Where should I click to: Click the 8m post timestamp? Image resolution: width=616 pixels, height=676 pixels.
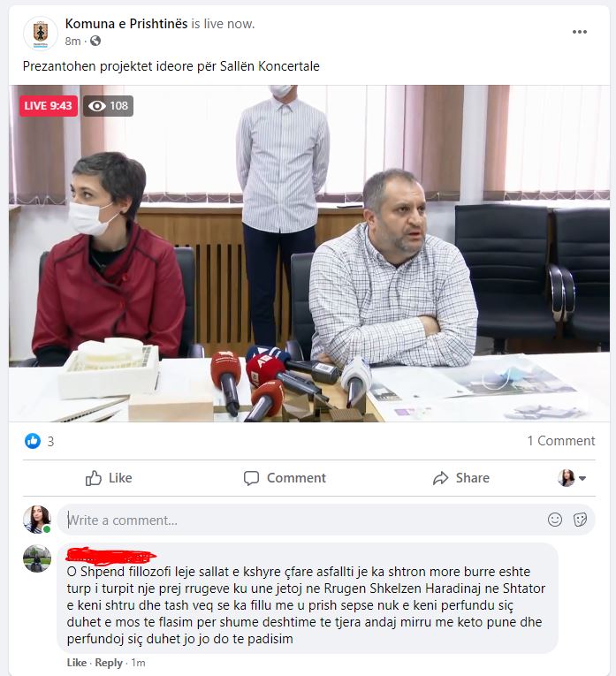[72, 41]
